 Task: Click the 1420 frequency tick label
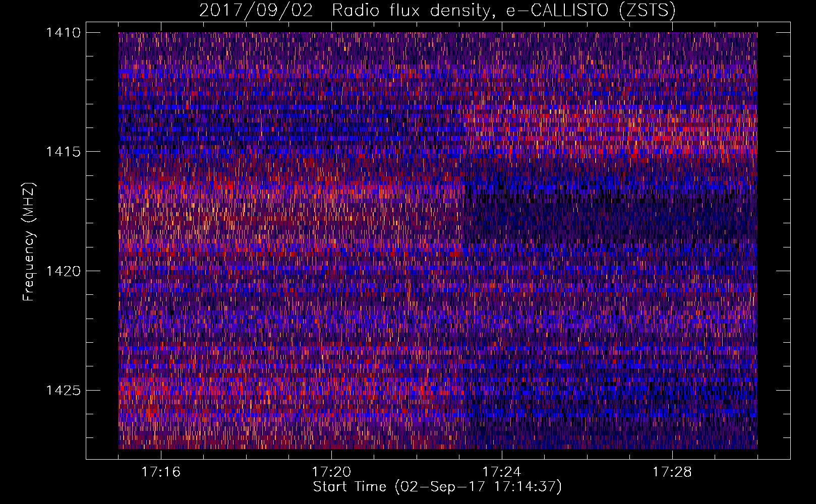pyautogui.click(x=63, y=271)
